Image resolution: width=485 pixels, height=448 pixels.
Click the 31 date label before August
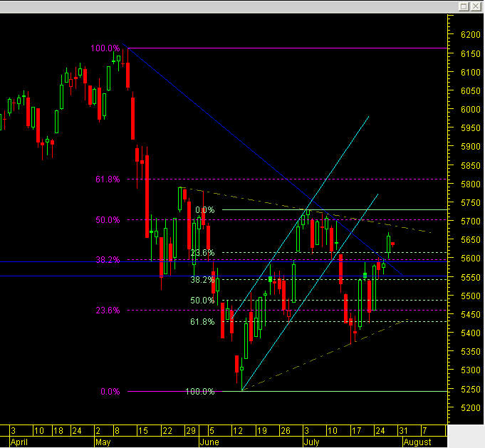(403, 431)
